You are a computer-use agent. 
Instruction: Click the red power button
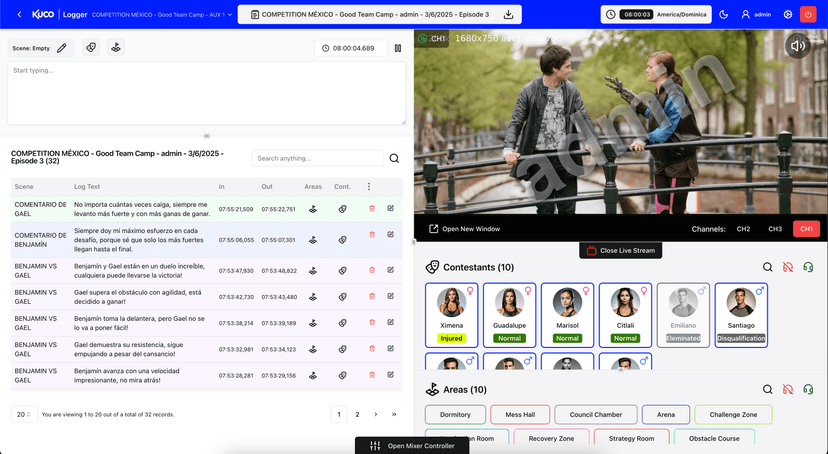[x=809, y=15]
